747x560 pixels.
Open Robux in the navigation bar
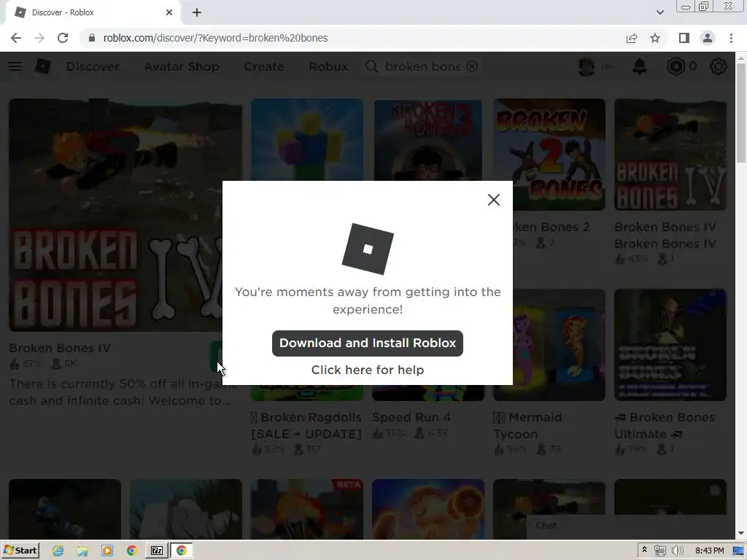click(328, 66)
